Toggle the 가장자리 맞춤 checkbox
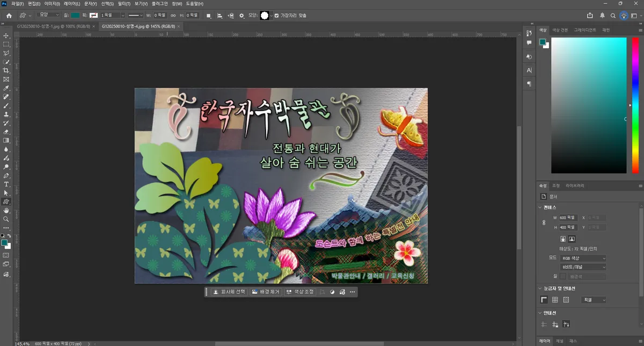The height and width of the screenshot is (346, 644). (x=276, y=16)
